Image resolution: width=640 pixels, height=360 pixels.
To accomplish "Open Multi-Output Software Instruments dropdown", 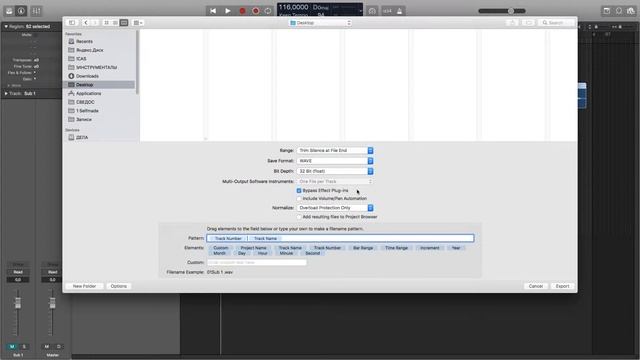I will click(x=335, y=181).
